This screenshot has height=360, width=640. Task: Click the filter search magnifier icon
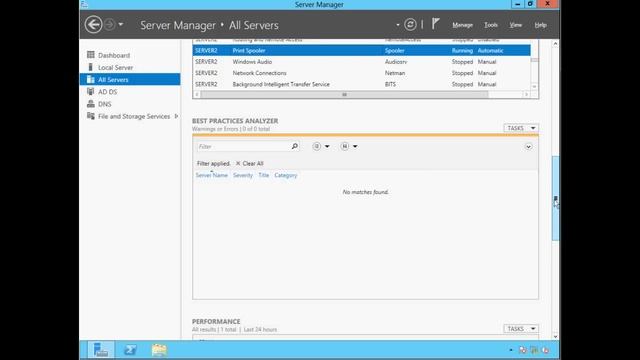pyautogui.click(x=295, y=146)
